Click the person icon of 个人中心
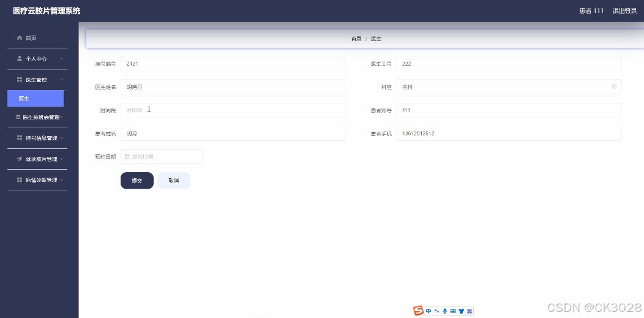Screen dimensions: 644x318 click(20, 58)
